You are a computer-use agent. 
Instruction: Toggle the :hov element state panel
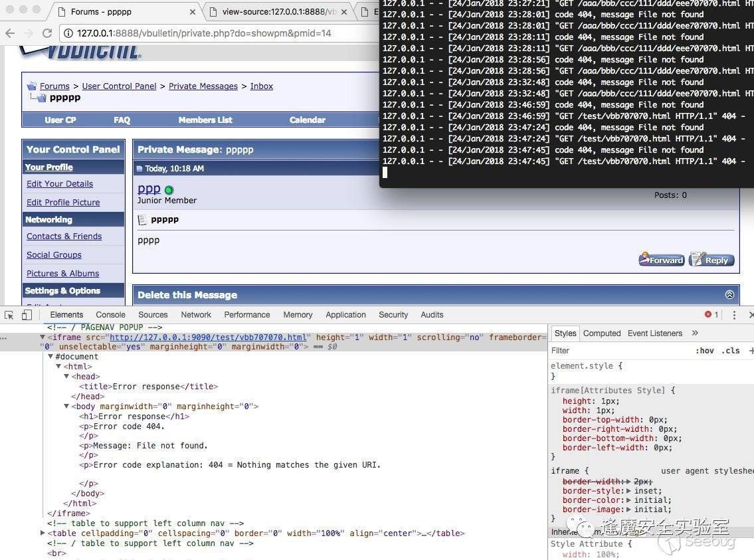(x=704, y=351)
